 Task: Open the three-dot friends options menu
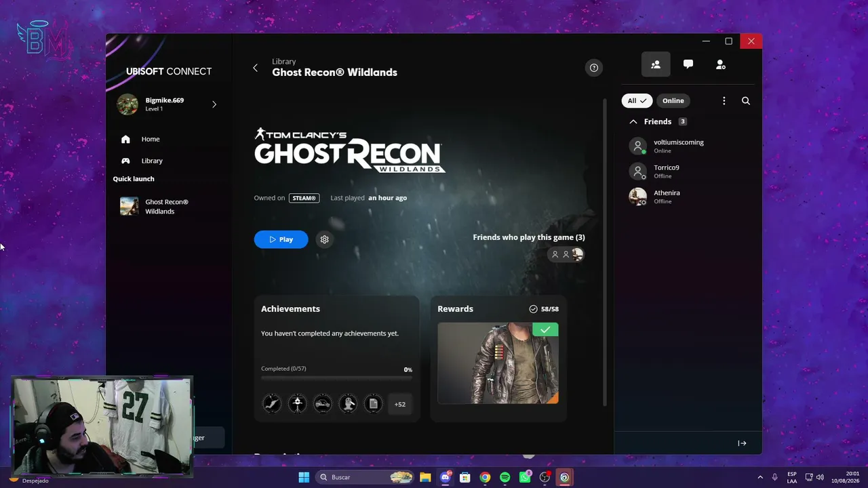(724, 101)
